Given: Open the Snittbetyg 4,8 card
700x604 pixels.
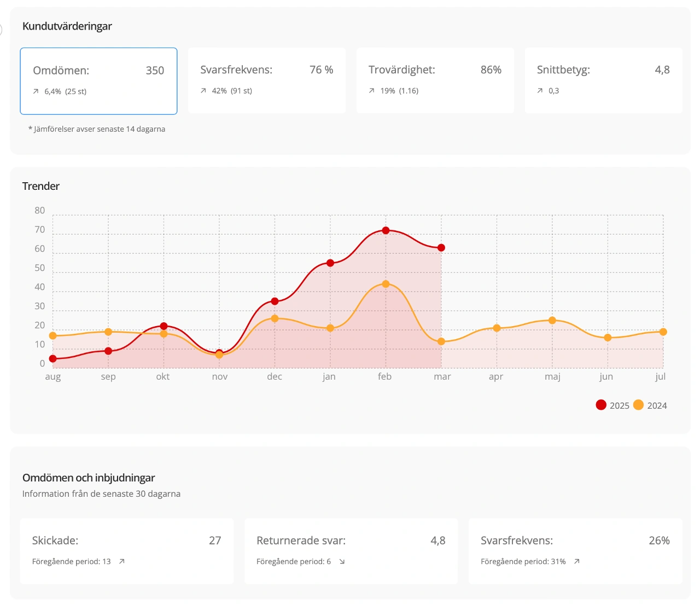Looking at the screenshot, I should [603, 80].
